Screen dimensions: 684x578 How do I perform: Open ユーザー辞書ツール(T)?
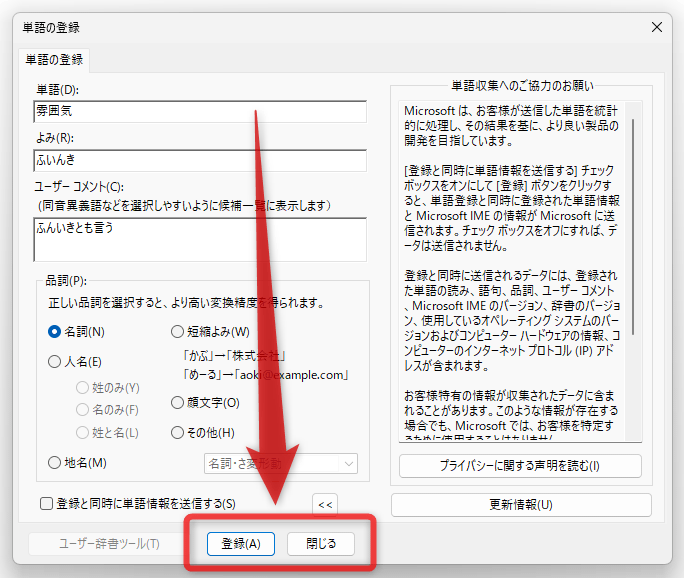(109, 544)
